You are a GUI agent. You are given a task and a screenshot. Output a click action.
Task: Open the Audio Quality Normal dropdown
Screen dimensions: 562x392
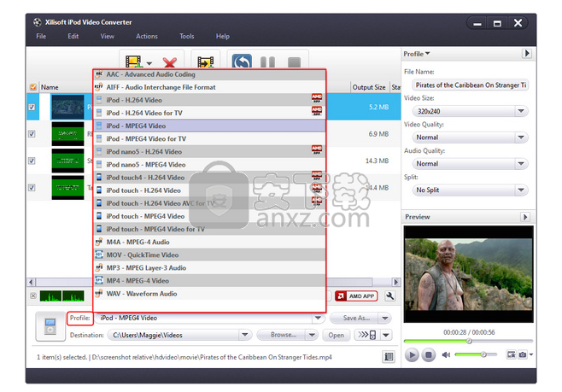pos(521,164)
